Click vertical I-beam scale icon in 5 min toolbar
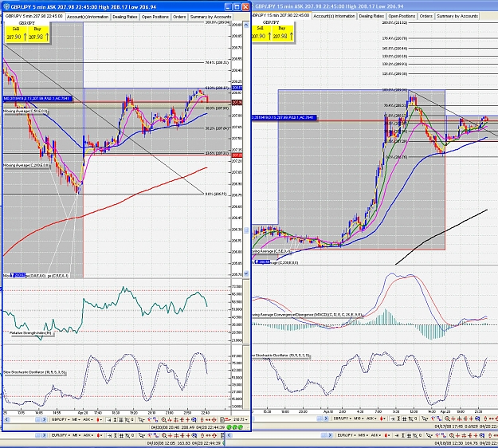The image size is (498, 448). (115, 420)
